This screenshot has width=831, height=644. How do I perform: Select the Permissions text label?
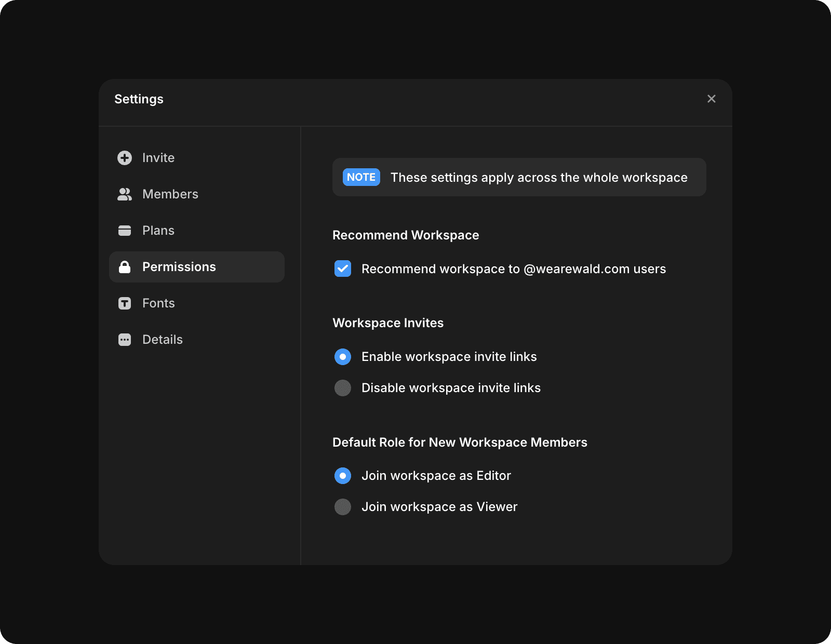[x=179, y=267]
